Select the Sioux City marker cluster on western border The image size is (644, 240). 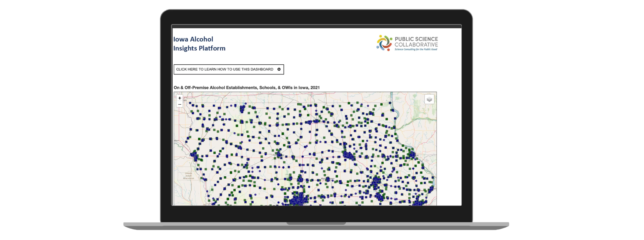[194, 155]
